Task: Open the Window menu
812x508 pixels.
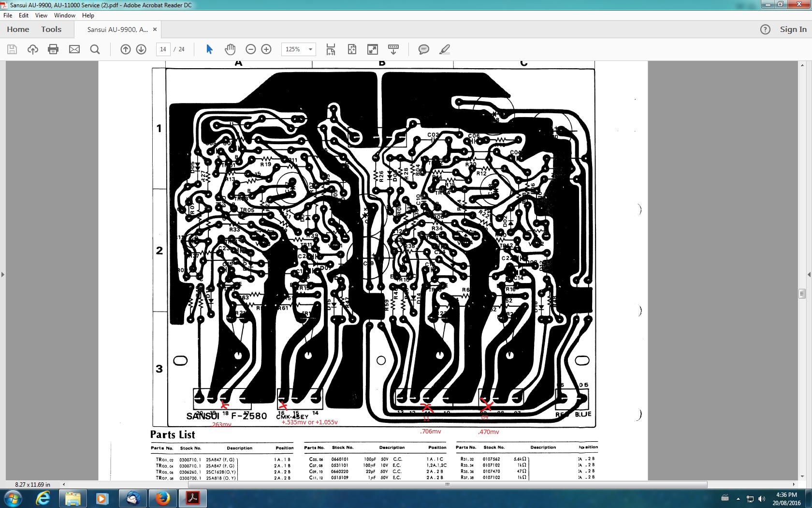Action: click(x=65, y=15)
